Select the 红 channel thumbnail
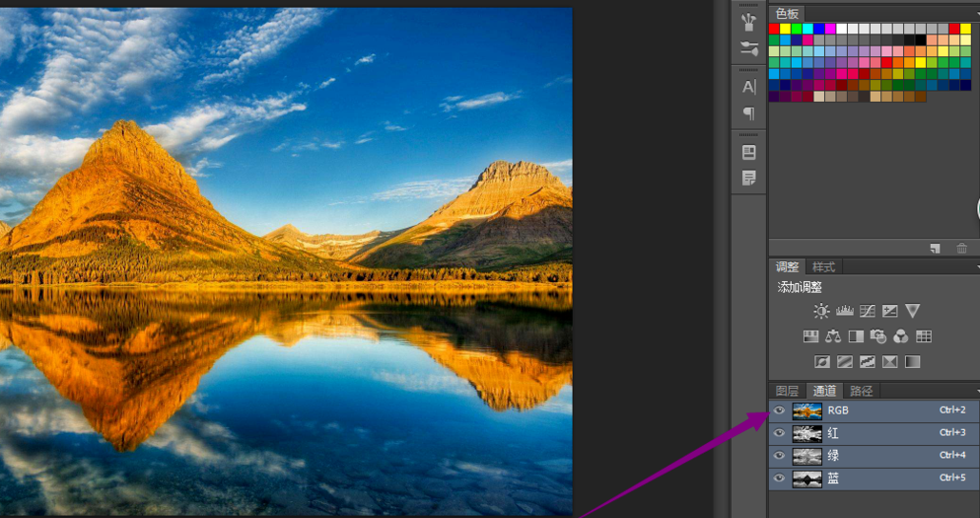The width and height of the screenshot is (980, 518). click(x=806, y=433)
